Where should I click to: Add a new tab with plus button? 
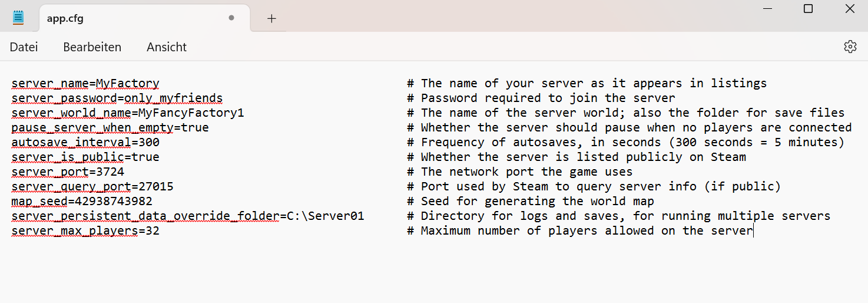click(x=271, y=18)
